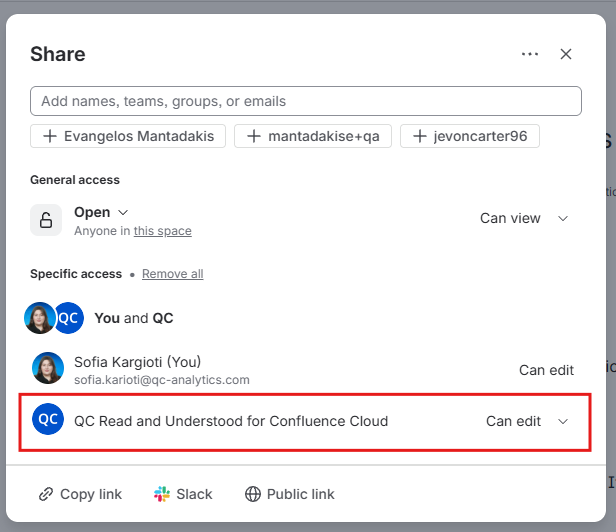
Task: Click Sofia's avatar in You and QC
Action: coord(39,318)
